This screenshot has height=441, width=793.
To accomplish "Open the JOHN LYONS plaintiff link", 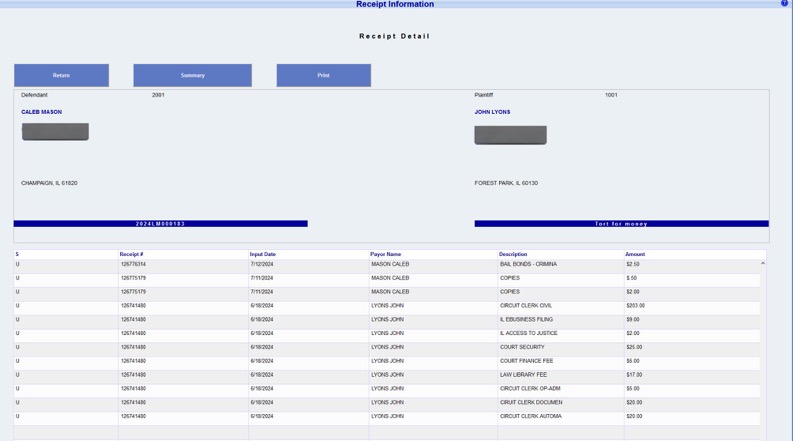I will 492,112.
